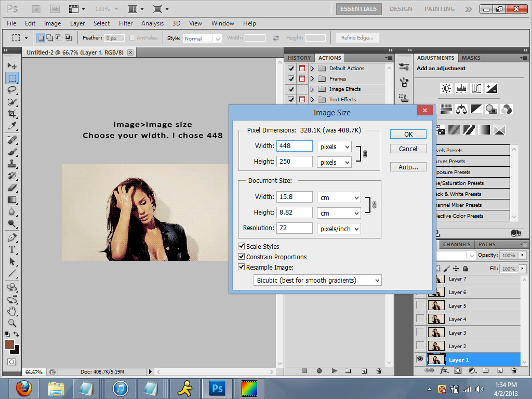Click OK in Image Size dialog

pyautogui.click(x=408, y=134)
